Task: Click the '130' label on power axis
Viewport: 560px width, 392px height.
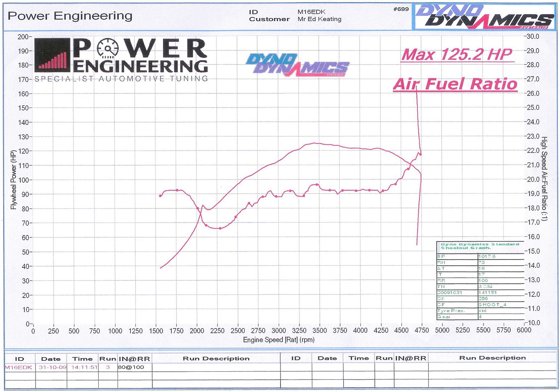Action: point(23,137)
